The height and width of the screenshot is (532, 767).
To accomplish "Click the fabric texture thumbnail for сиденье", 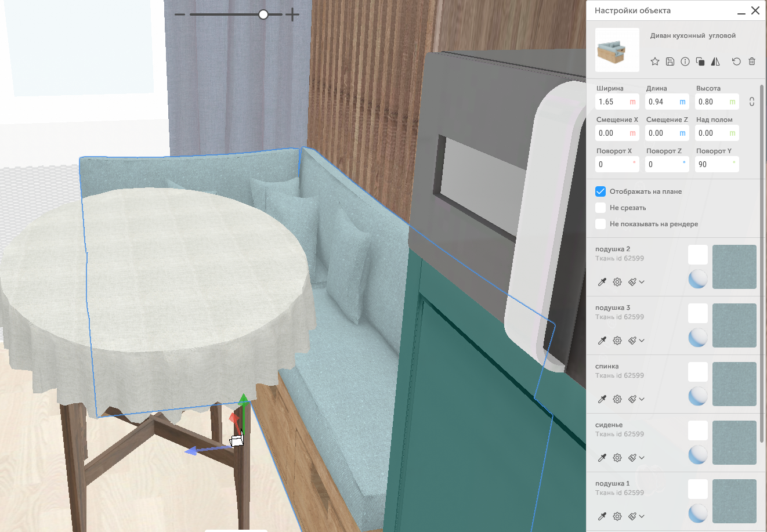I will [735, 443].
